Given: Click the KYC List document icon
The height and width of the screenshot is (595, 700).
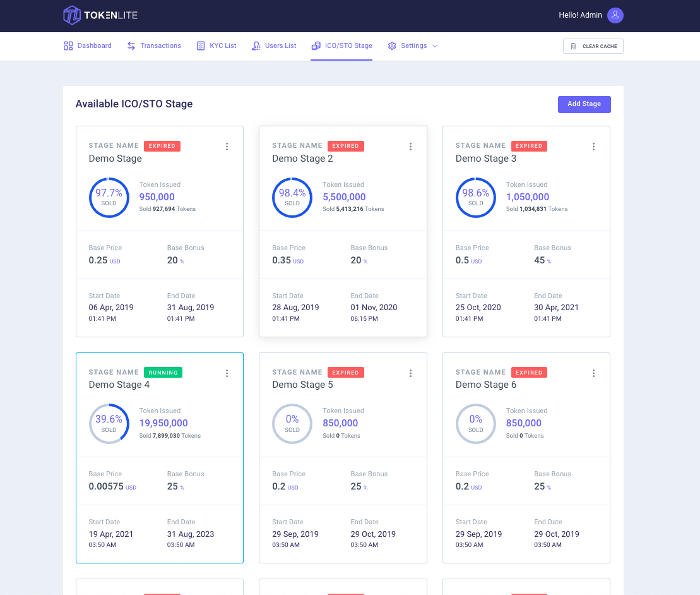Looking at the screenshot, I should coord(201,46).
